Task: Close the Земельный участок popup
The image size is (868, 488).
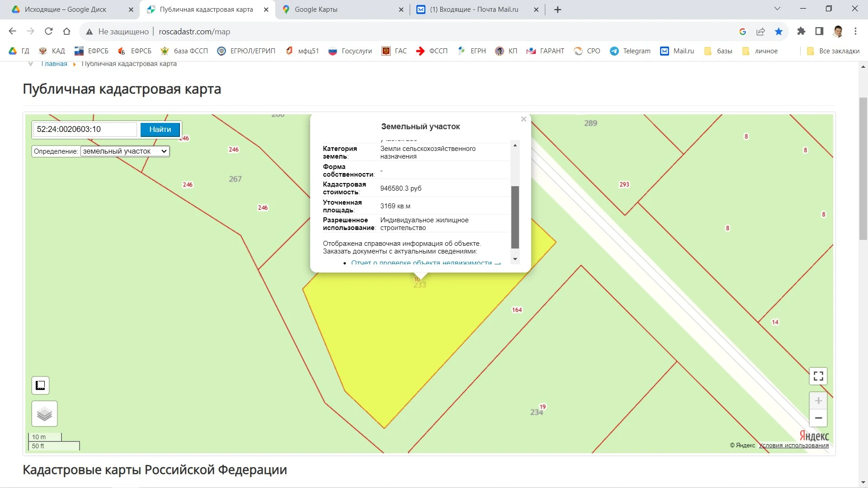Action: click(524, 119)
